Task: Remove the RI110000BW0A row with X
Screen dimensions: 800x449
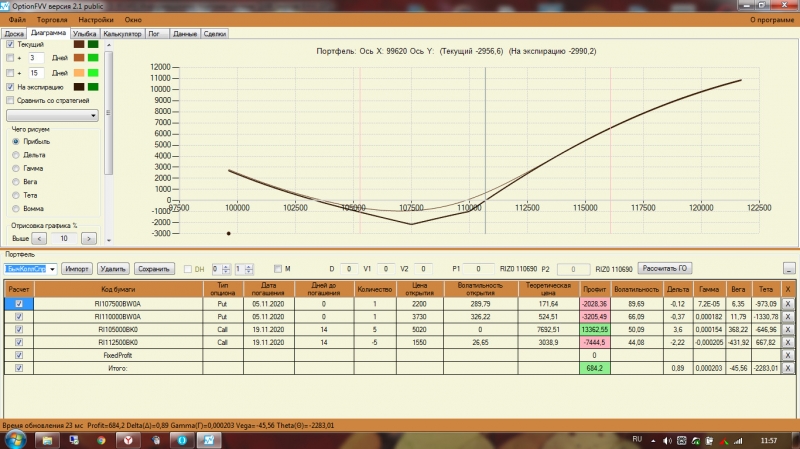Action: [x=788, y=316]
